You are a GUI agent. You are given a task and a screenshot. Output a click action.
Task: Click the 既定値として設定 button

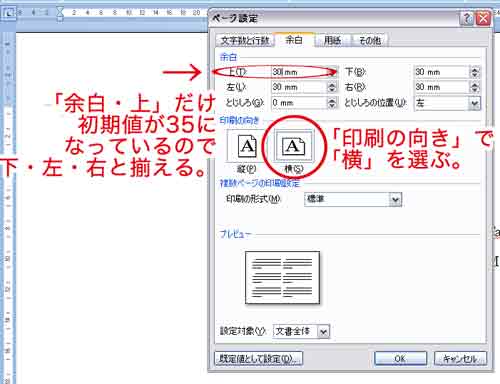(259, 359)
